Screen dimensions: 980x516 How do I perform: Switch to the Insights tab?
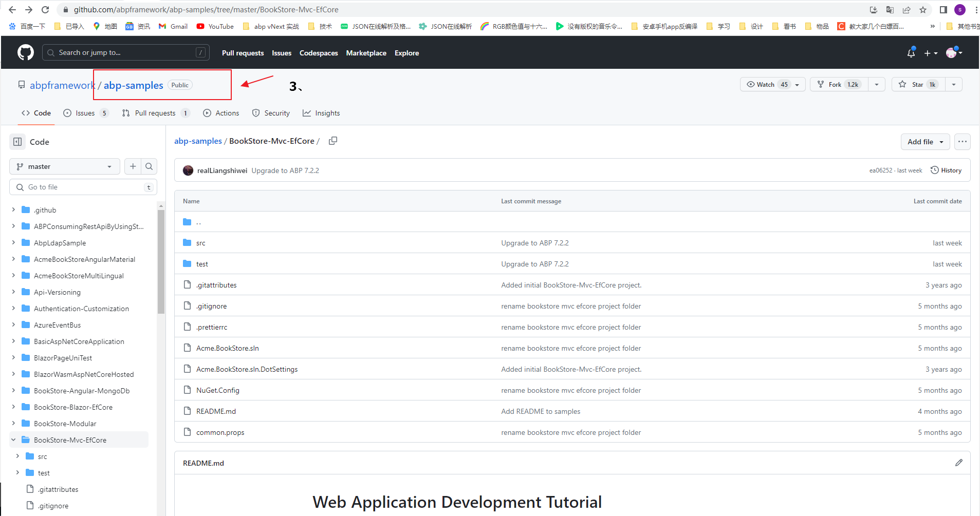[x=321, y=113]
